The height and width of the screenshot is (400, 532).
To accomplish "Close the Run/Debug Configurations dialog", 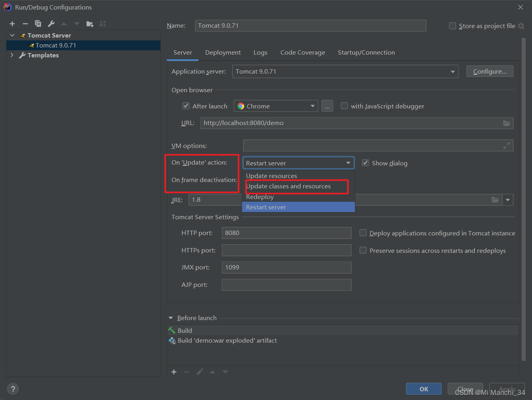I will [521, 7].
